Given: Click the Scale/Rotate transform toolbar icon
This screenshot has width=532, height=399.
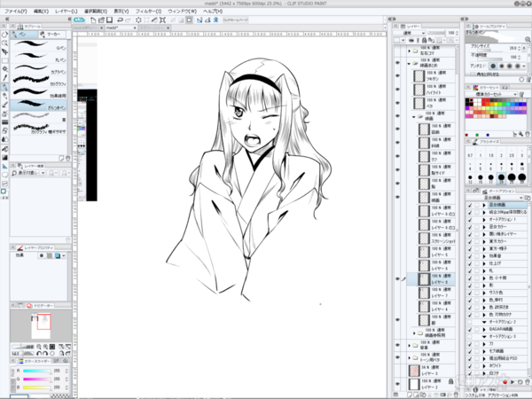Looking at the screenshot, I should click(x=162, y=20).
